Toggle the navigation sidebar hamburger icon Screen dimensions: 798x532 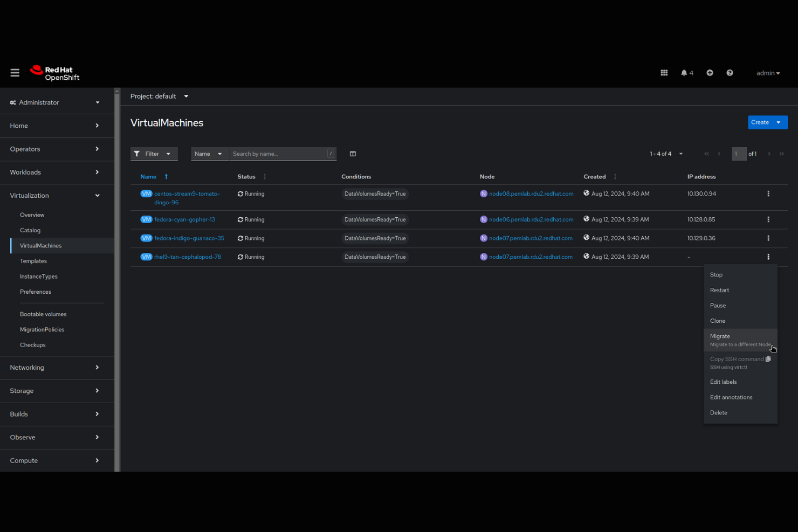click(15, 72)
